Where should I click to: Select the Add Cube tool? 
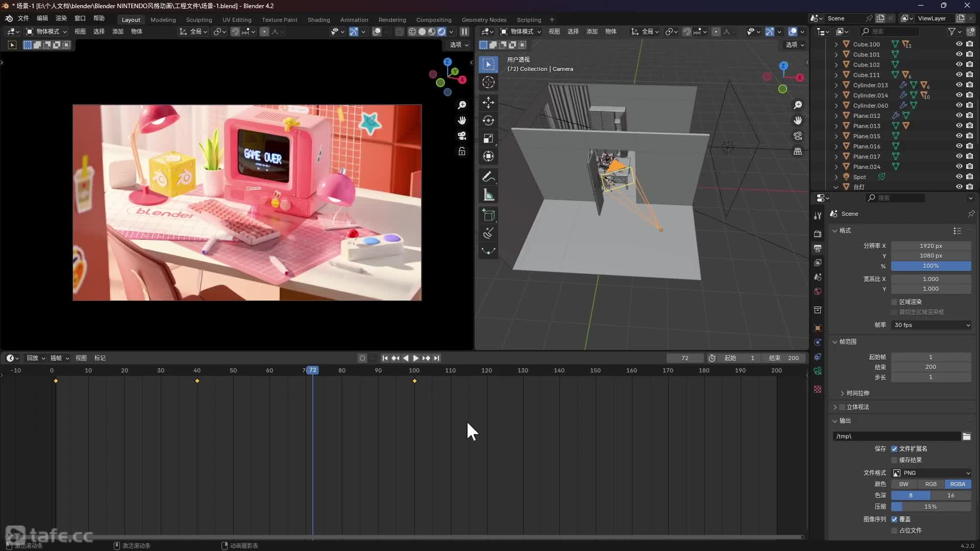488,215
